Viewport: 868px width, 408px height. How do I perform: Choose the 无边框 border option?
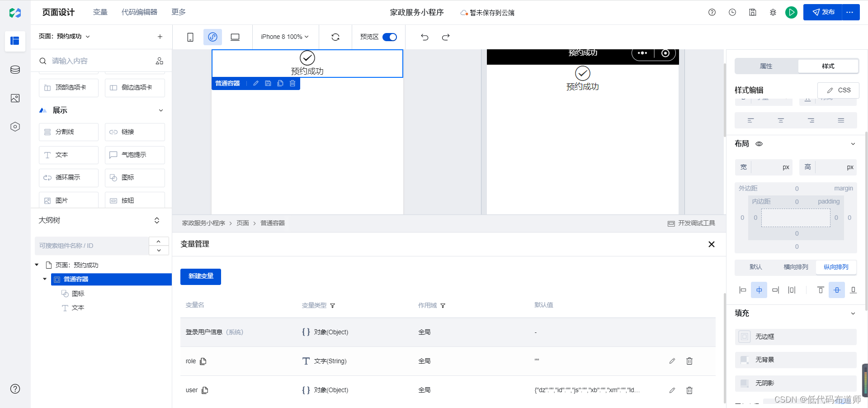[796, 337]
